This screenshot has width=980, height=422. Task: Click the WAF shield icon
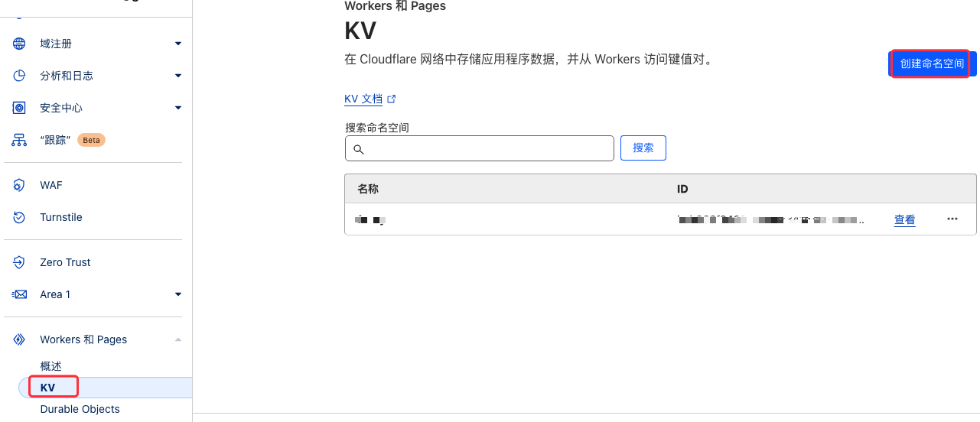[x=19, y=185]
